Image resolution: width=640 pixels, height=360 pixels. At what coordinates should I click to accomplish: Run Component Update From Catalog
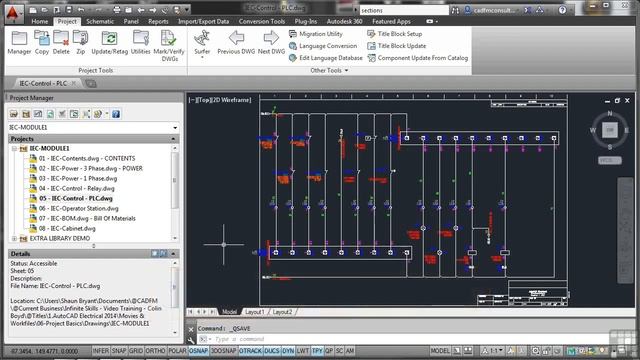418,58
